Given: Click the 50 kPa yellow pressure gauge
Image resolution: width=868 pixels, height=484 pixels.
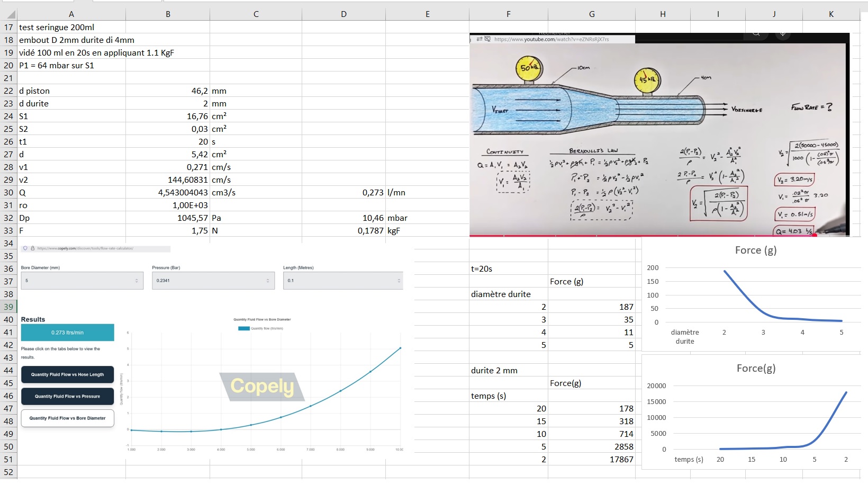Looking at the screenshot, I should [x=529, y=68].
